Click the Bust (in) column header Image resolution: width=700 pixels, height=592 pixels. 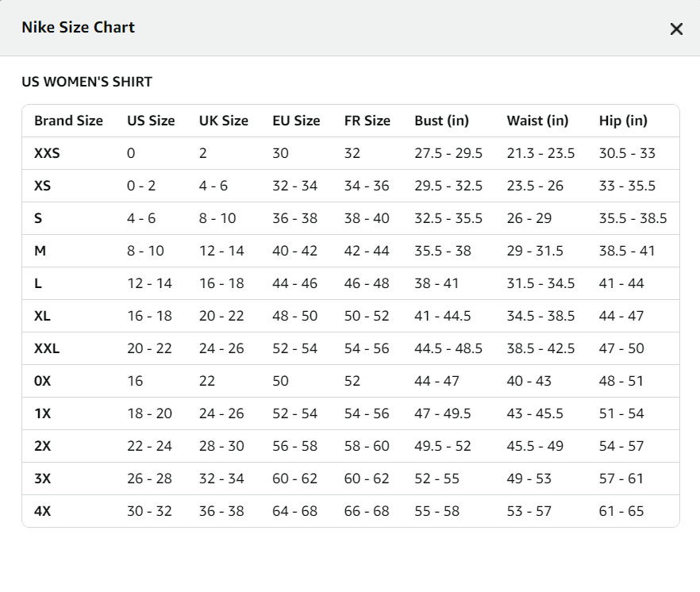pos(441,121)
